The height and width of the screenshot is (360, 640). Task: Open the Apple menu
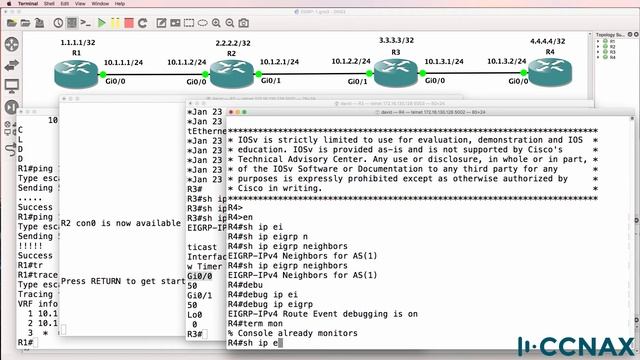[8, 3]
